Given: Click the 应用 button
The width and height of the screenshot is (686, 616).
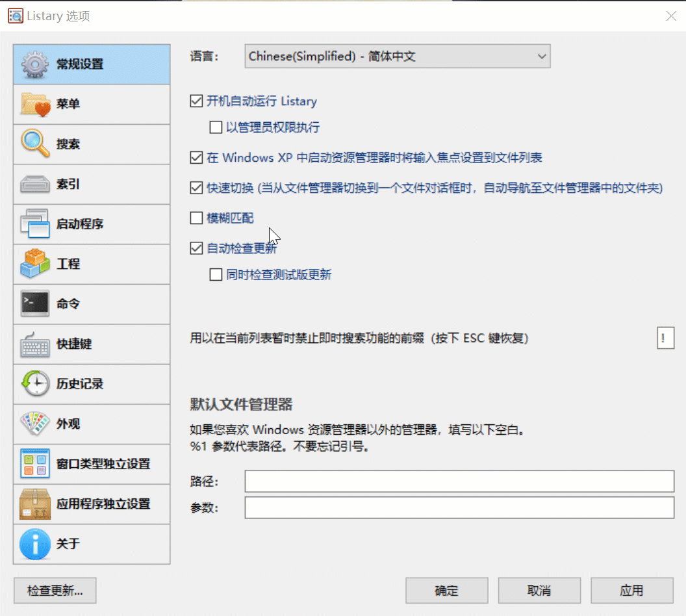Looking at the screenshot, I should (x=631, y=591).
